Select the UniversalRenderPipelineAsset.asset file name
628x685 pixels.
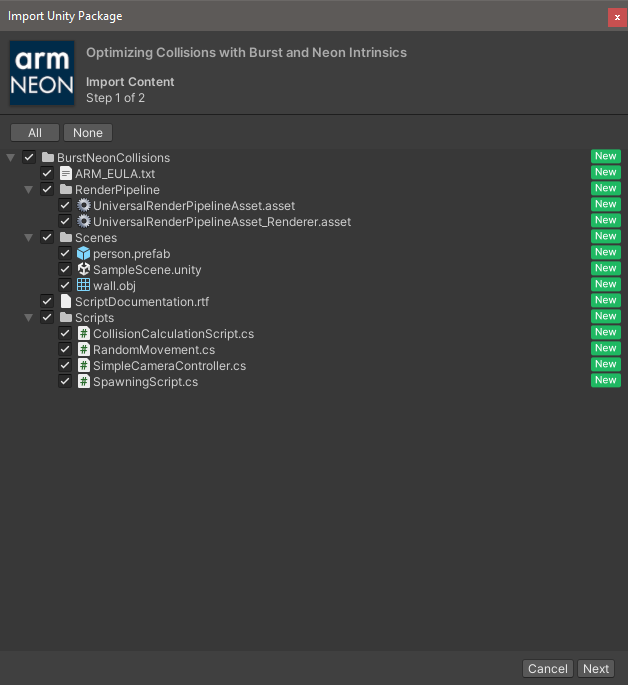click(194, 206)
